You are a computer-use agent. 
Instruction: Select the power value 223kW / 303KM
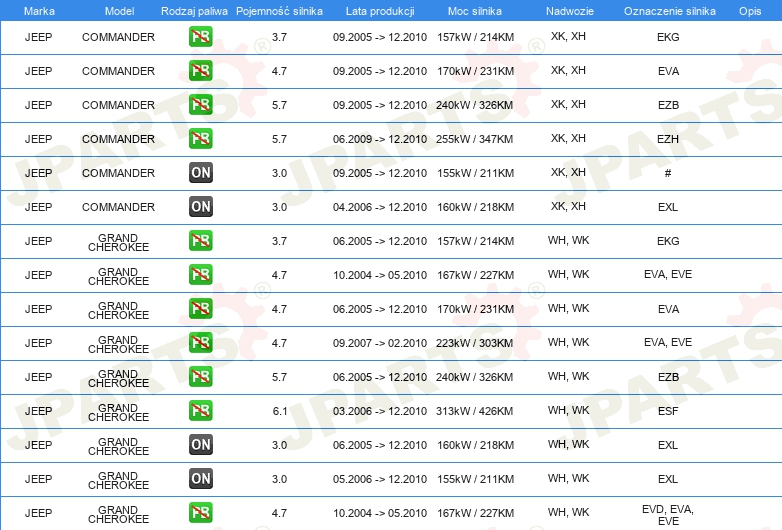click(x=475, y=343)
